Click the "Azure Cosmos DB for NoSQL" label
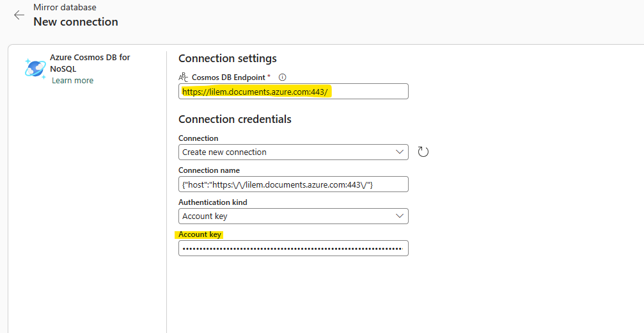Viewport: 644px width, 333px height. click(x=90, y=63)
